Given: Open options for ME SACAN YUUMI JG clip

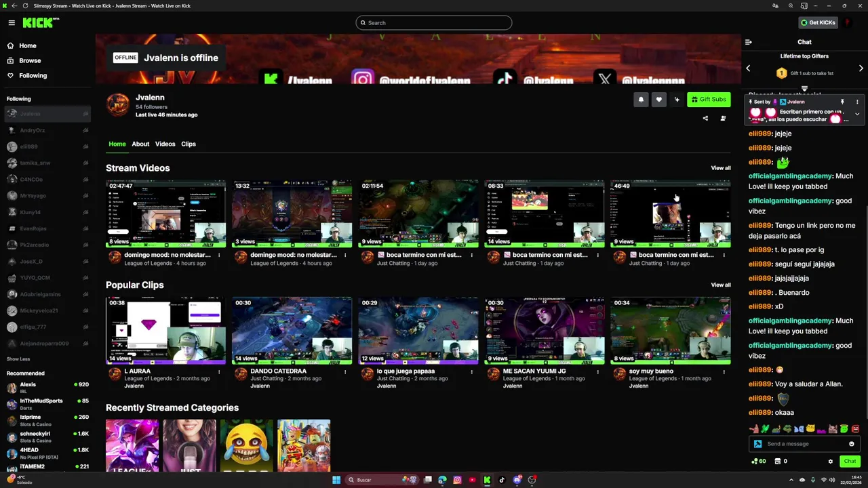Looking at the screenshot, I should point(597,371).
